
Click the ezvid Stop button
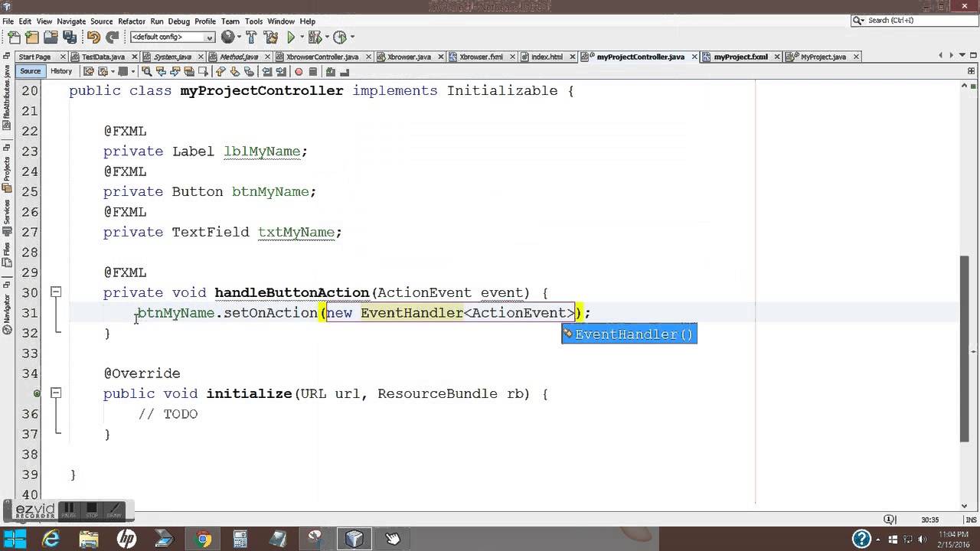92,510
